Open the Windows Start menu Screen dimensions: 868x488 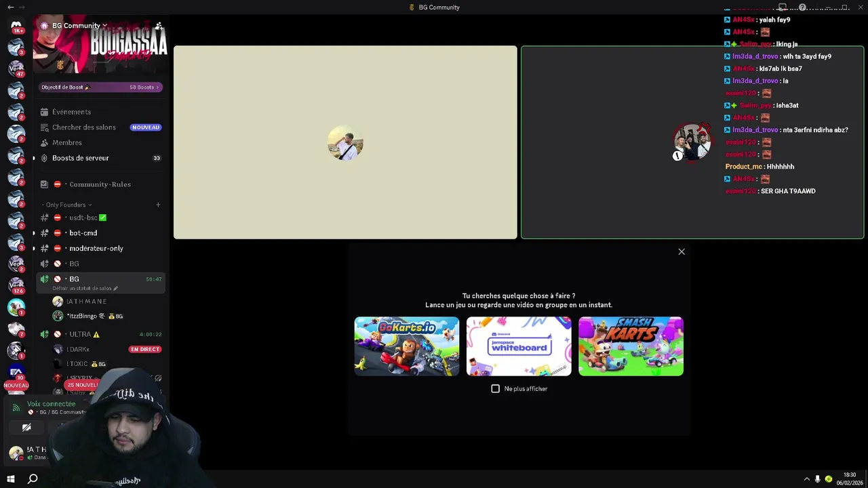[11, 479]
